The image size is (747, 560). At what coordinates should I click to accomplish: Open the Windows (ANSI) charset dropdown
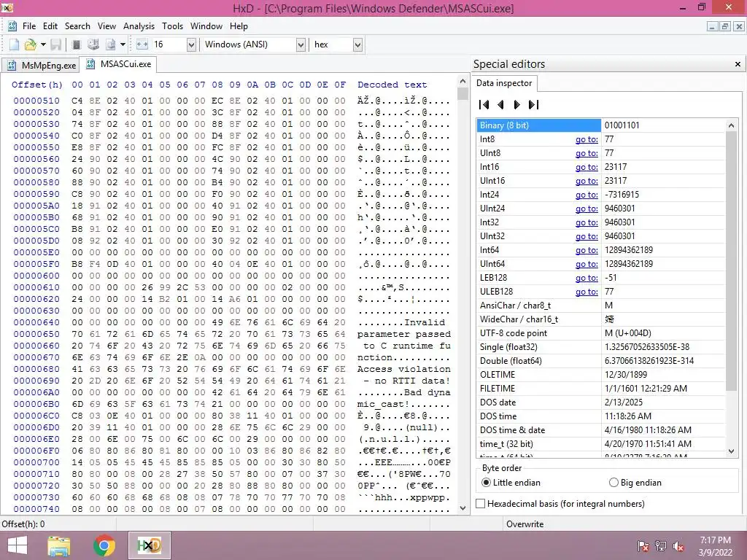pyautogui.click(x=301, y=44)
